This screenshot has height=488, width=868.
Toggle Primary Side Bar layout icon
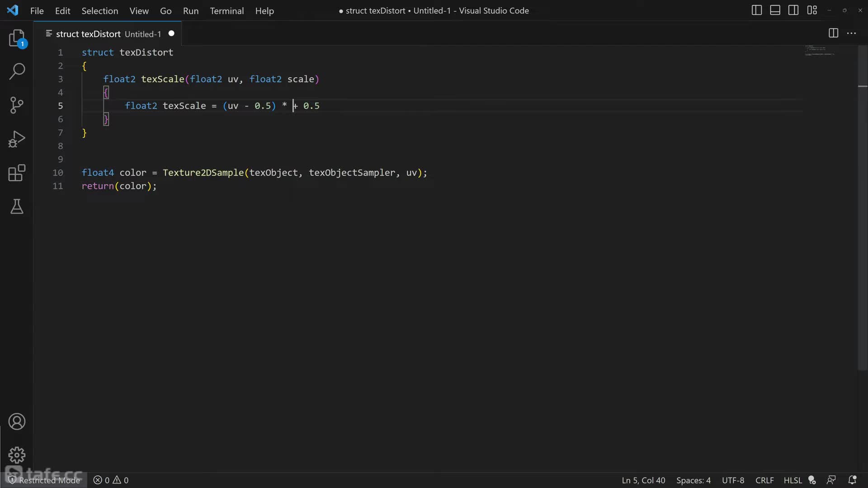point(756,10)
